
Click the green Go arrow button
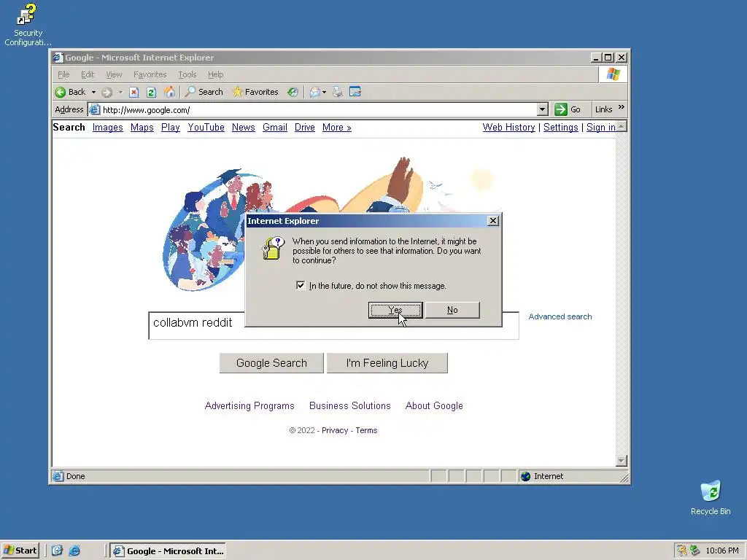point(561,109)
